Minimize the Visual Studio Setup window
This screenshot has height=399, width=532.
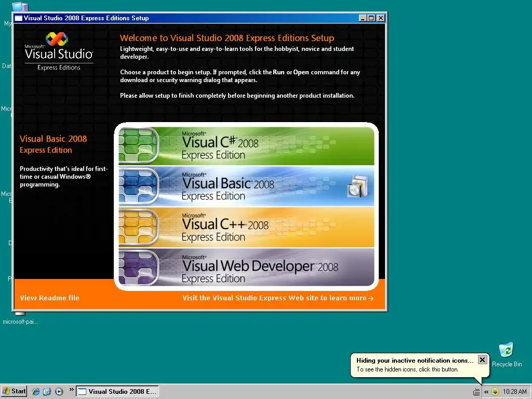click(363, 18)
